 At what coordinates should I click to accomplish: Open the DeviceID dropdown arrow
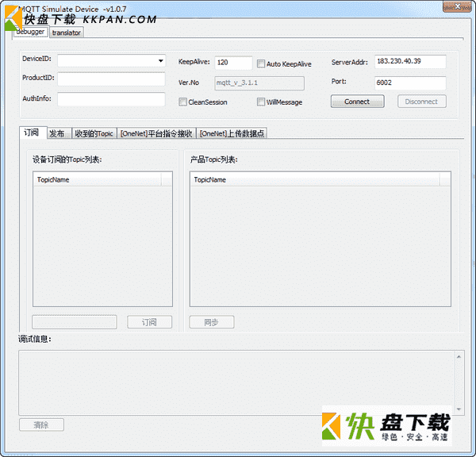pyautogui.click(x=160, y=61)
